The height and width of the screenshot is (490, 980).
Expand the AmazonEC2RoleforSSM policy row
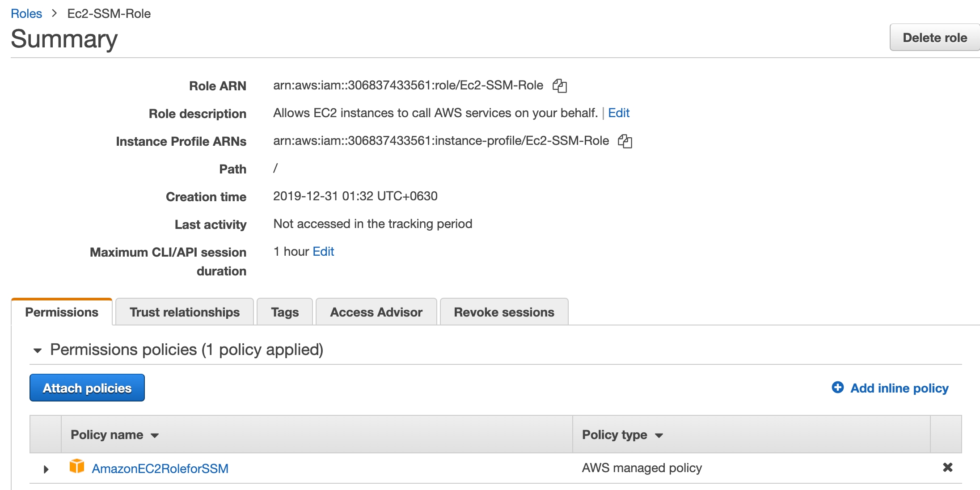pyautogui.click(x=46, y=469)
